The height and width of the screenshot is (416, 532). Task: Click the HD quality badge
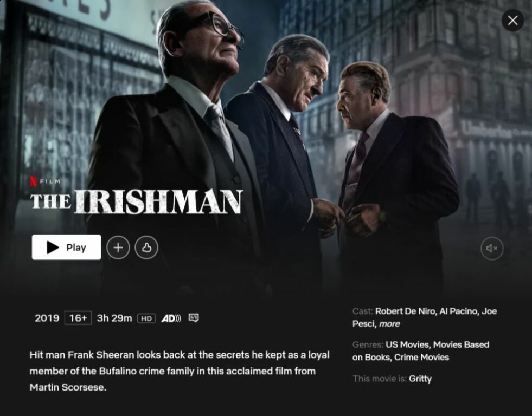click(146, 318)
